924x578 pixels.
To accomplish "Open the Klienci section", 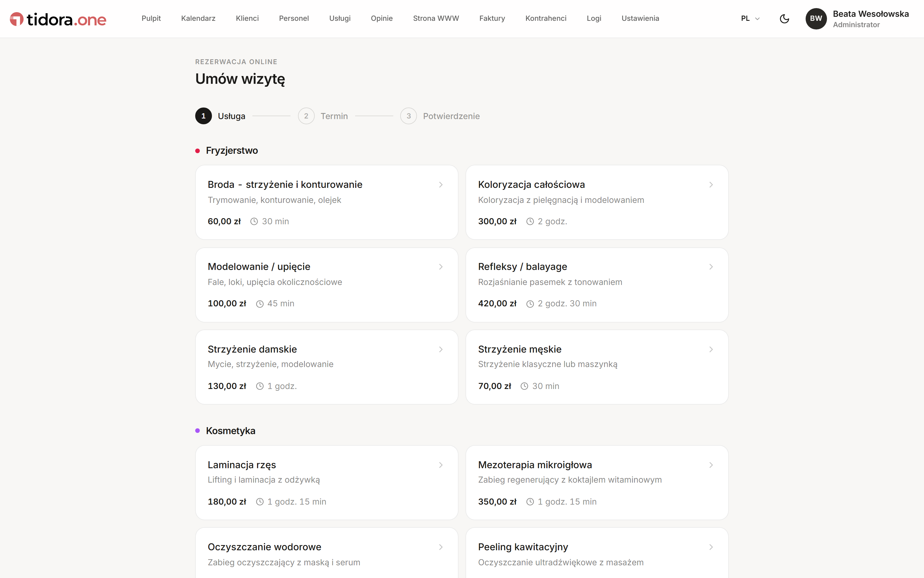I will tap(247, 18).
